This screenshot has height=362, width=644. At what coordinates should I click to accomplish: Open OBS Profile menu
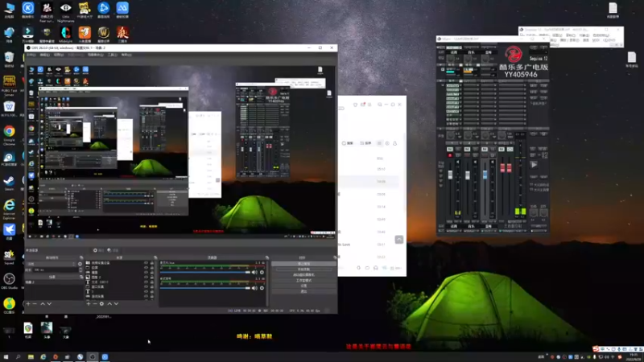pyautogui.click(x=76, y=55)
